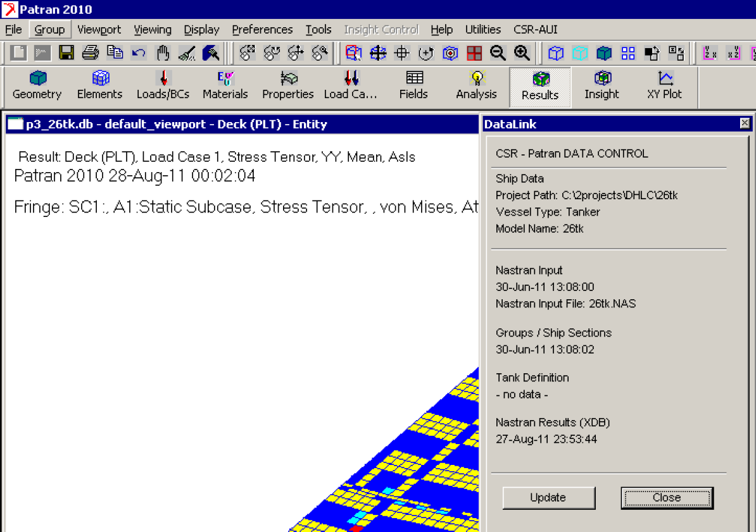Click the Abort hand icon
The width and height of the screenshot is (756, 532).
click(x=163, y=53)
